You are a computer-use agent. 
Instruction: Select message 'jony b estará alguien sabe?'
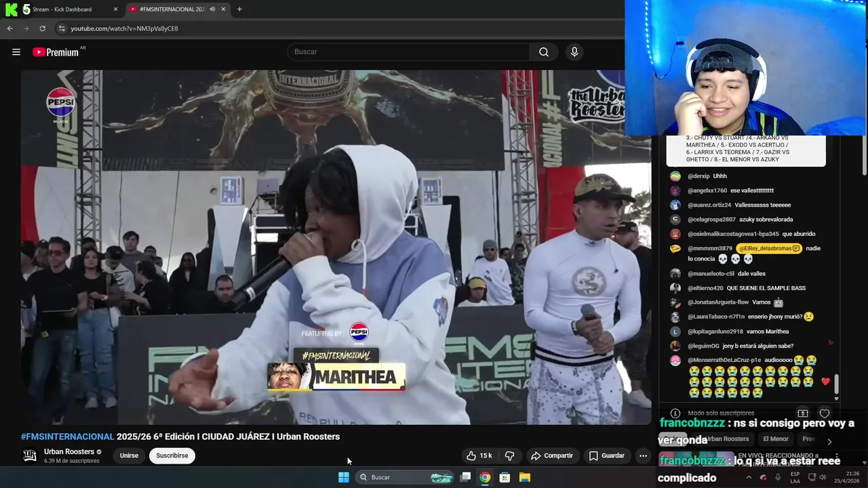(x=757, y=346)
